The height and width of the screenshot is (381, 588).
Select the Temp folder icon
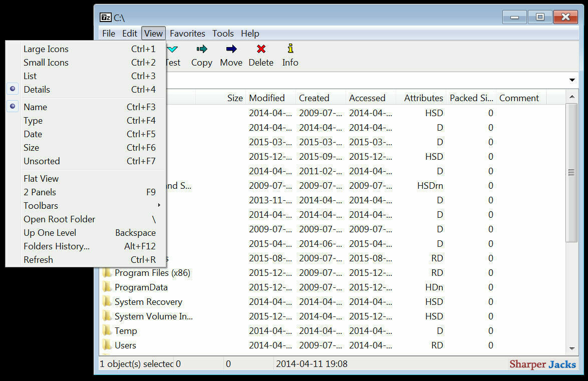click(107, 331)
